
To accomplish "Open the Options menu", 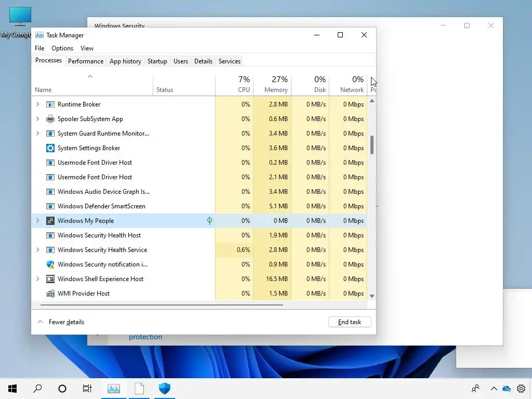I will click(62, 48).
